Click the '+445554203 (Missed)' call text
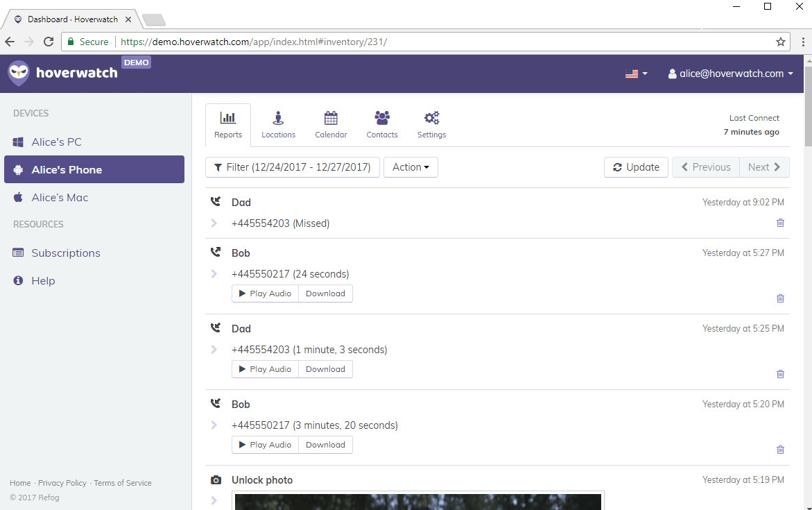Image resolution: width=812 pixels, height=510 pixels. point(281,223)
